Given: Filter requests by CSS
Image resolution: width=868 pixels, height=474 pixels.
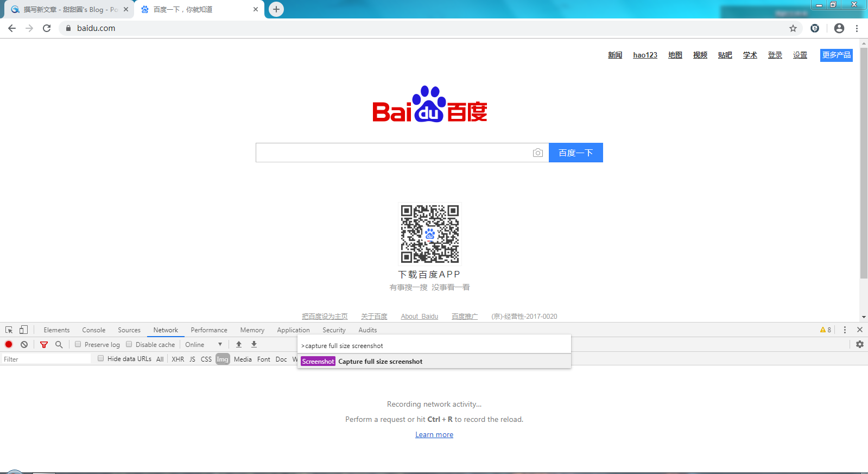Looking at the screenshot, I should pyautogui.click(x=206, y=359).
